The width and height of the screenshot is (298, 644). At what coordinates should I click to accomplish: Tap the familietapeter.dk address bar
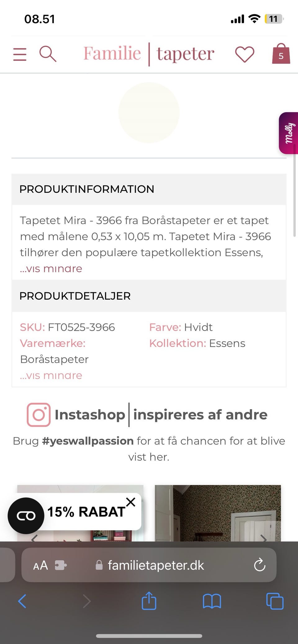tap(155, 565)
